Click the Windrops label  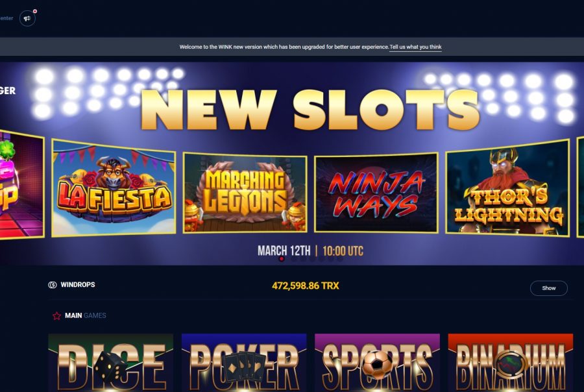78,285
